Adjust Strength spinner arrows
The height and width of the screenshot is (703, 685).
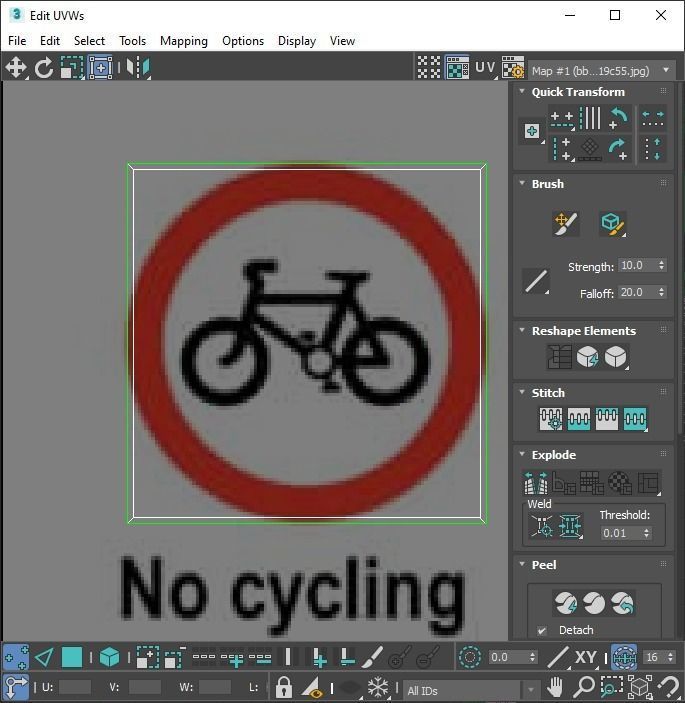coord(662,265)
